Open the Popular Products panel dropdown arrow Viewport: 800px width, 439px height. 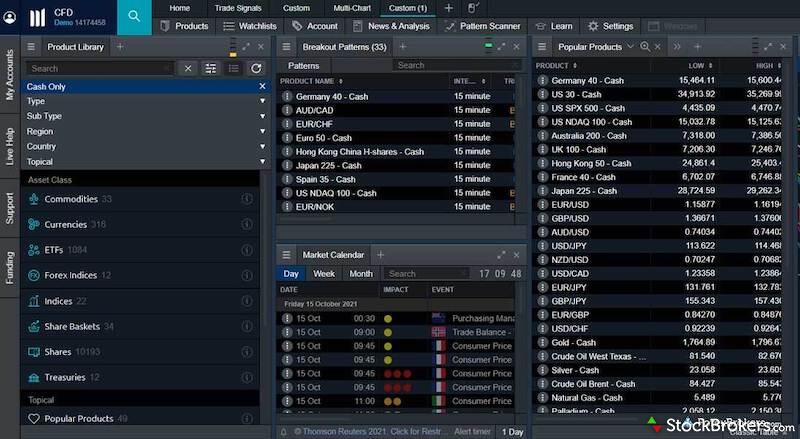click(x=630, y=47)
